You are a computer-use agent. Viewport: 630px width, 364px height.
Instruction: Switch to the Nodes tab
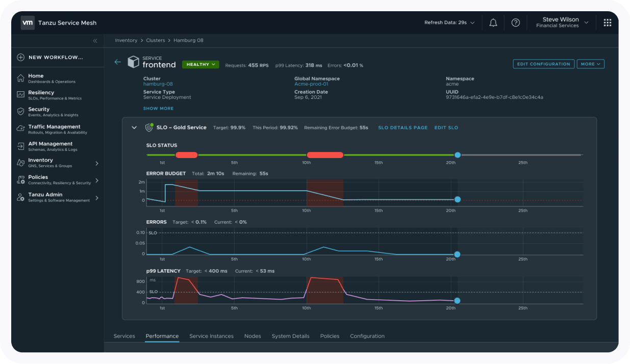253,336
